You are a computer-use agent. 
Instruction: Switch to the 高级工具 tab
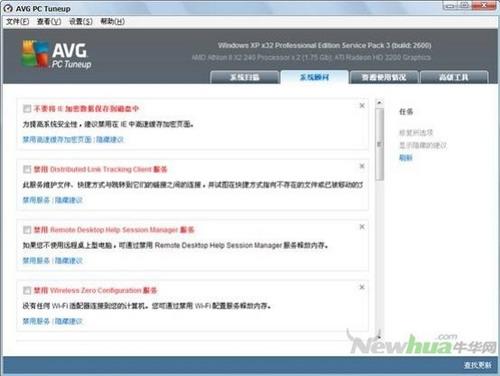[454, 77]
